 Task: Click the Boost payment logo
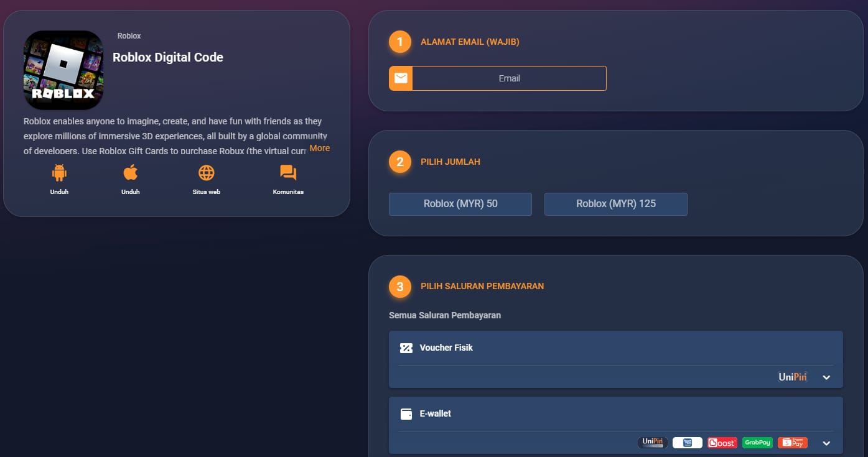tap(722, 443)
